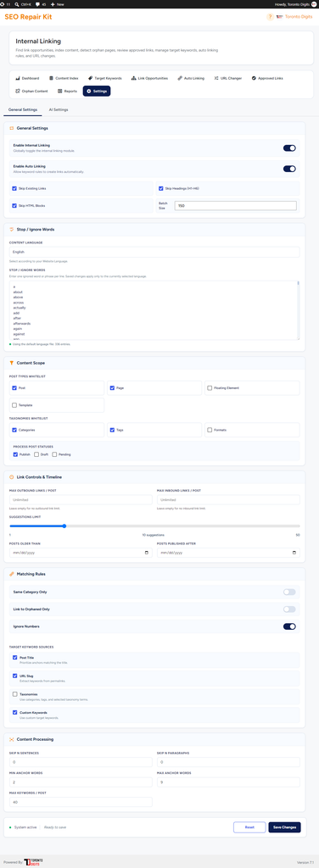Check Draft post status

point(36,454)
